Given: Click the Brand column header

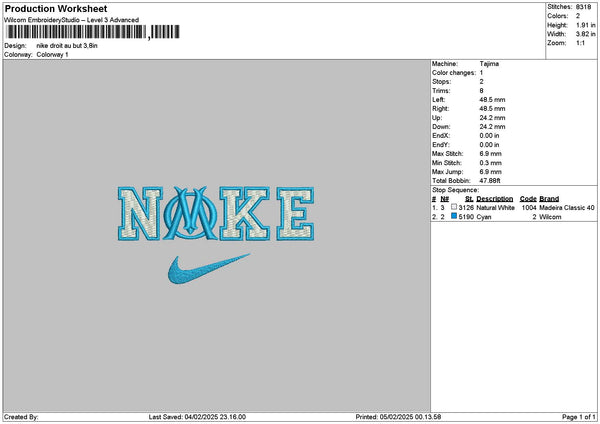Looking at the screenshot, I should click(549, 199).
